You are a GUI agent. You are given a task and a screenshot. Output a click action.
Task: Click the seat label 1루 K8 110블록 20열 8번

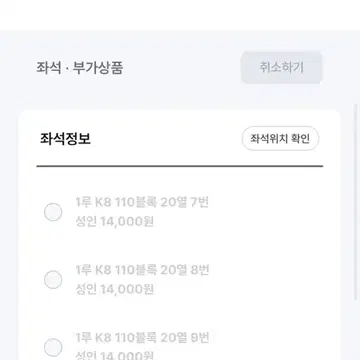[x=142, y=270]
